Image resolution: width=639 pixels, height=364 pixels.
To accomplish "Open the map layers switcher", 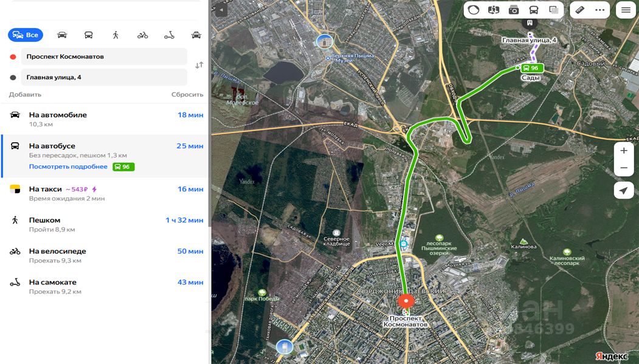I will [553, 10].
